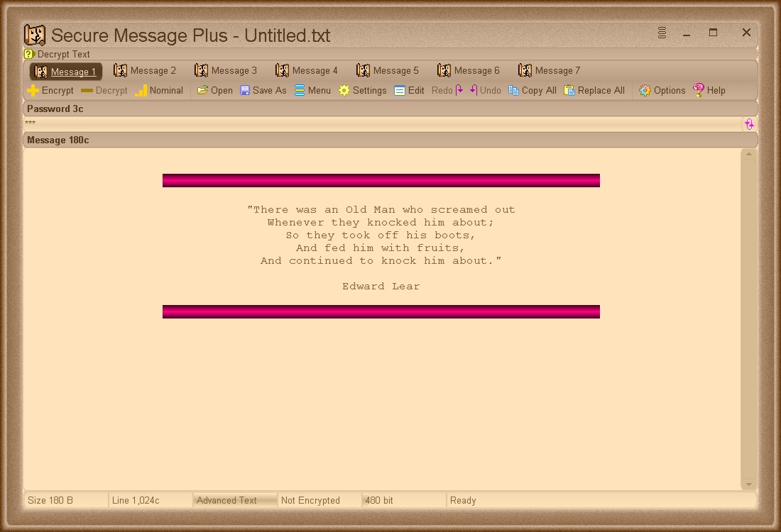Click the Redo arrow icon
The width and height of the screenshot is (781, 532).
pos(459,90)
